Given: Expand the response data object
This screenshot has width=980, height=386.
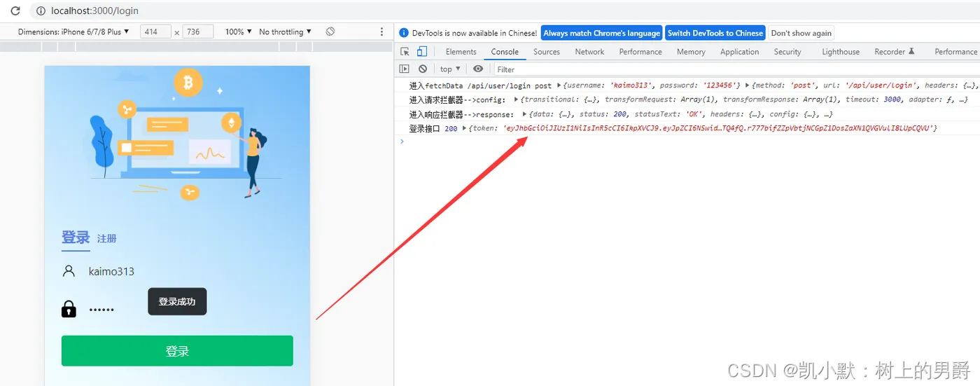Looking at the screenshot, I should click(525, 113).
